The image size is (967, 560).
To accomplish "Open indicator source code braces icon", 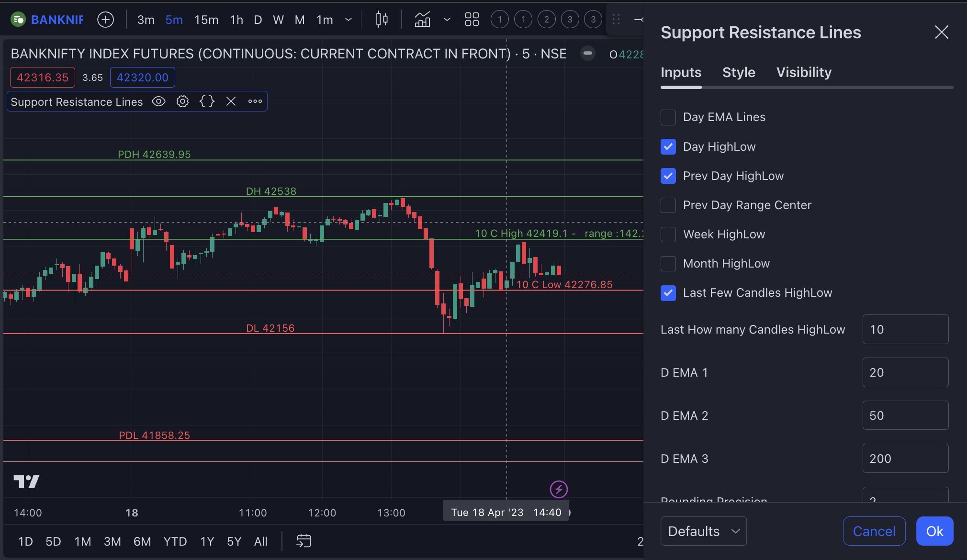I will pos(207,101).
